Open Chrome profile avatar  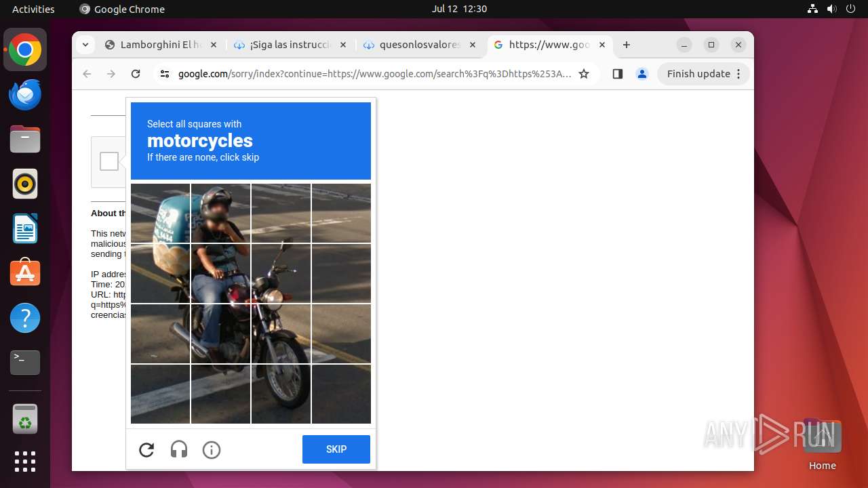click(x=642, y=74)
